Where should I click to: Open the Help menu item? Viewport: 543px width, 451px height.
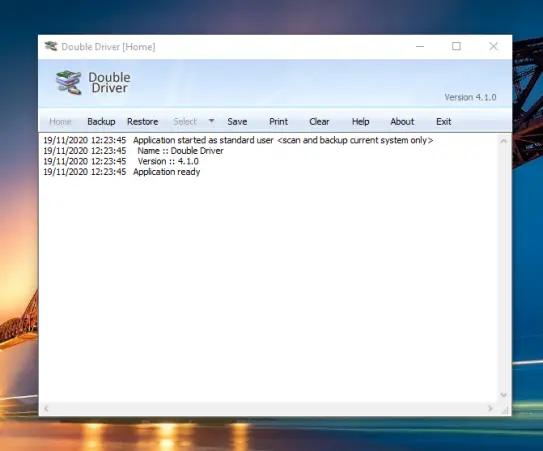click(x=360, y=122)
